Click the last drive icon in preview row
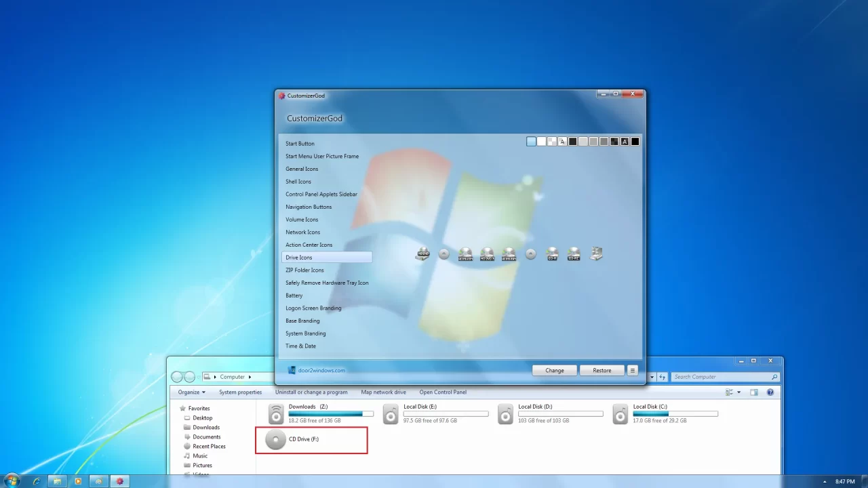The image size is (868, 488). tap(596, 254)
